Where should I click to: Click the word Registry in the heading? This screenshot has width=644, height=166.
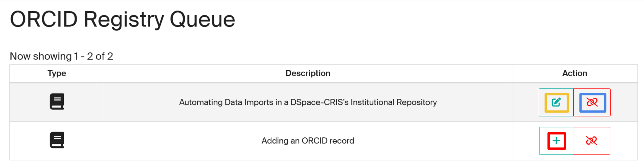coord(124,19)
